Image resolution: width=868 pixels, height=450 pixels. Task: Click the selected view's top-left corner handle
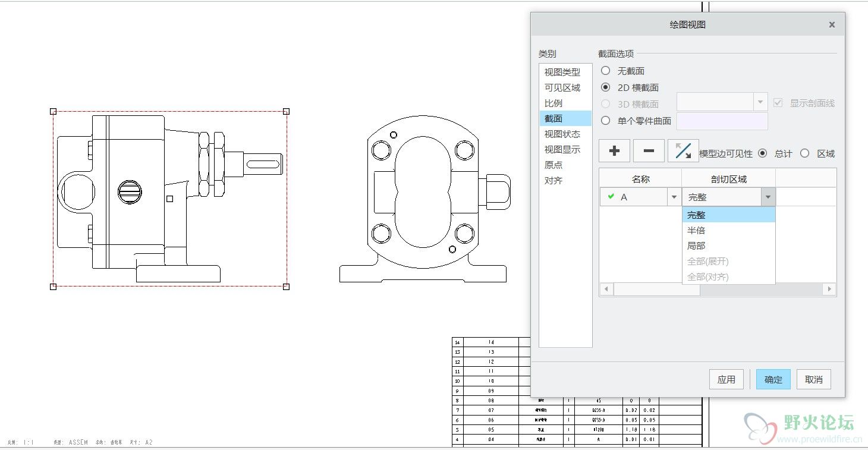click(x=53, y=111)
